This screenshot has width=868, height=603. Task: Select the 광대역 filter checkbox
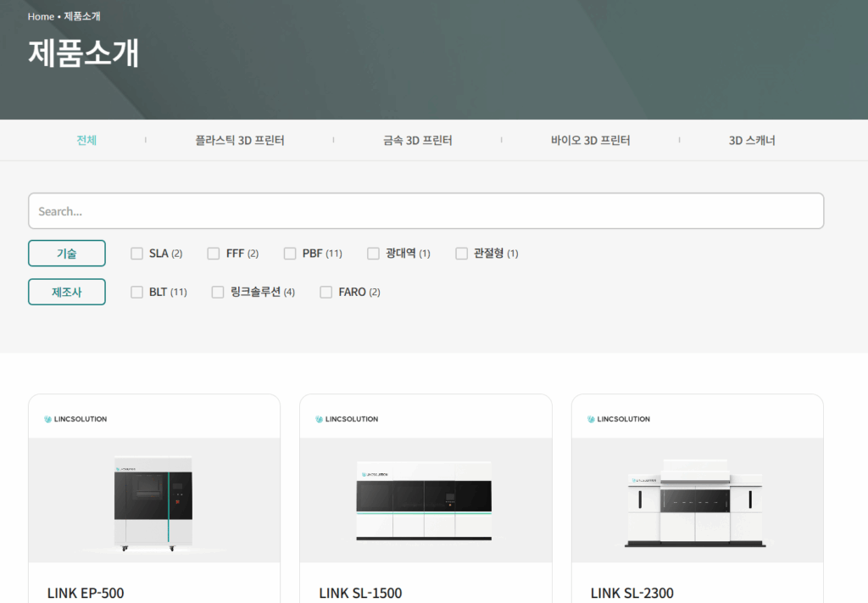click(x=373, y=254)
